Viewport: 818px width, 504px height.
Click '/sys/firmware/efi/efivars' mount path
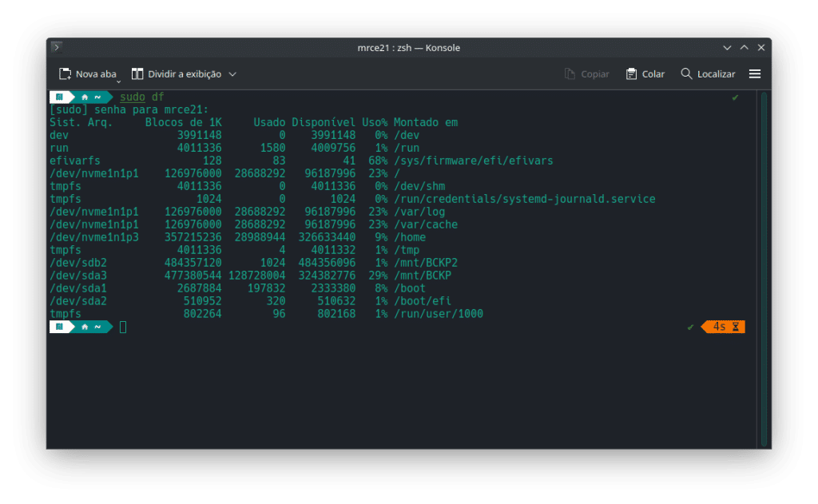(x=474, y=161)
